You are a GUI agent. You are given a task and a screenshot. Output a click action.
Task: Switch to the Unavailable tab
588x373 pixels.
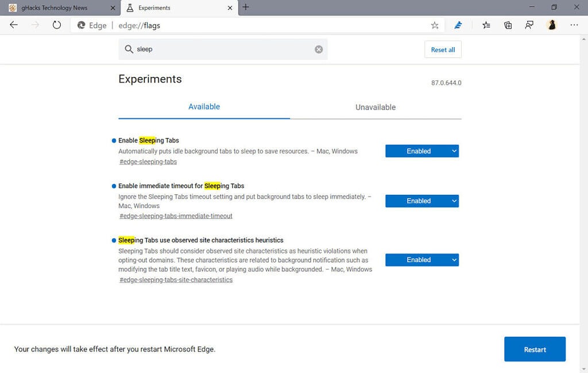pyautogui.click(x=375, y=107)
